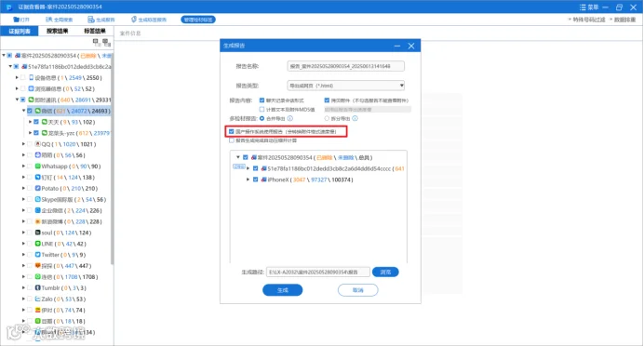This screenshot has height=346, width=644.
Task: Click the output path input field
Action: click(318, 273)
